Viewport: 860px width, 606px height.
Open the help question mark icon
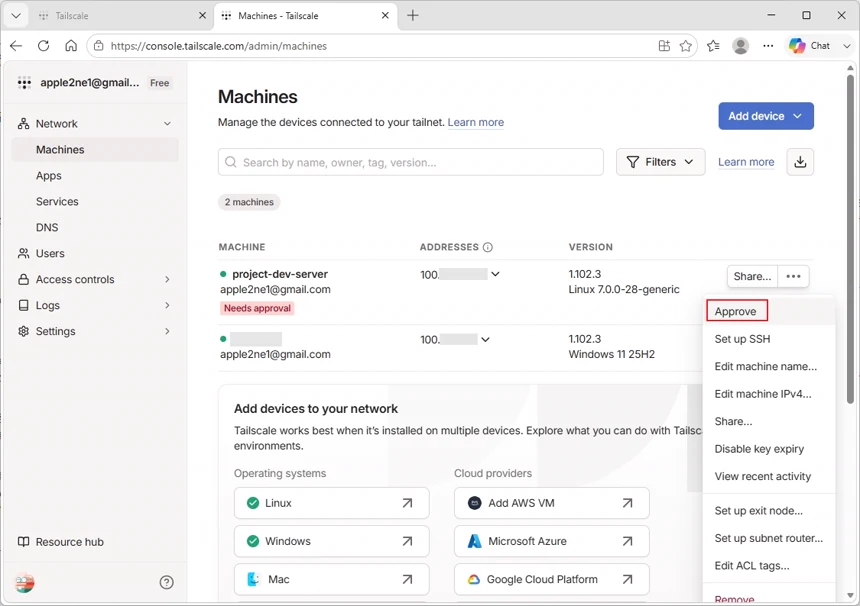click(166, 582)
